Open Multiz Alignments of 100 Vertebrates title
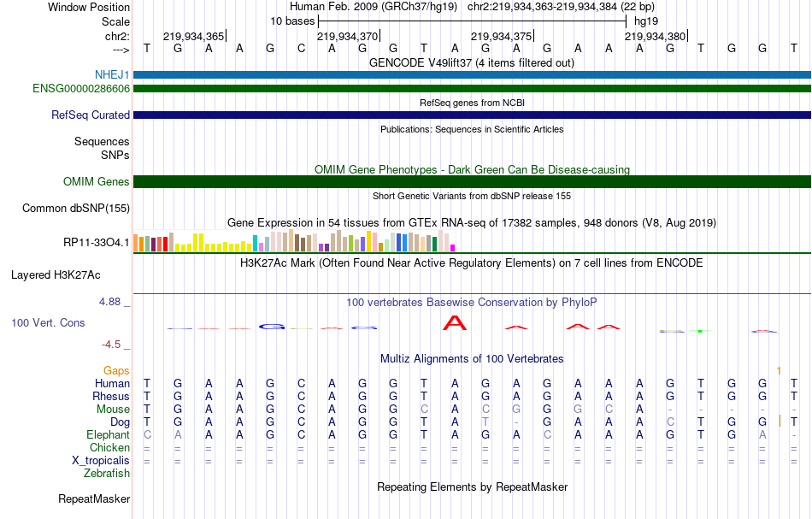 click(x=472, y=359)
